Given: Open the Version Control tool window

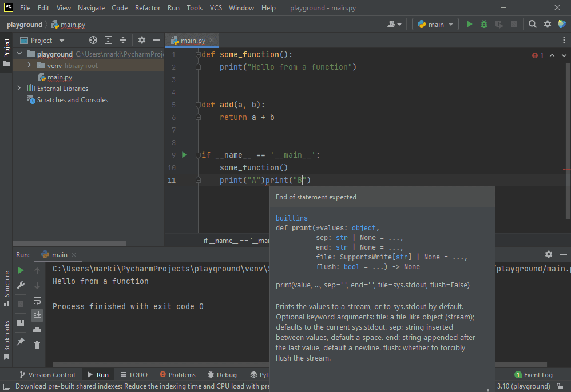Looking at the screenshot, I should pos(47,375).
